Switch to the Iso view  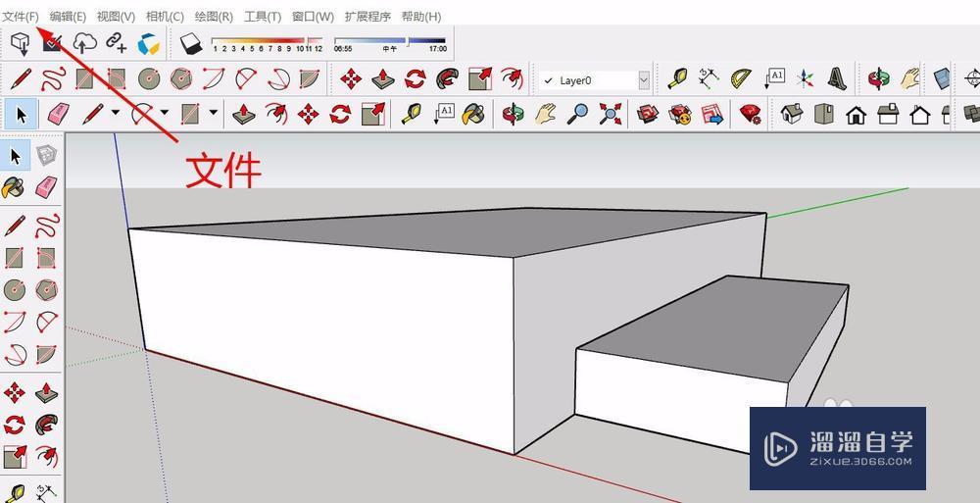tap(792, 115)
